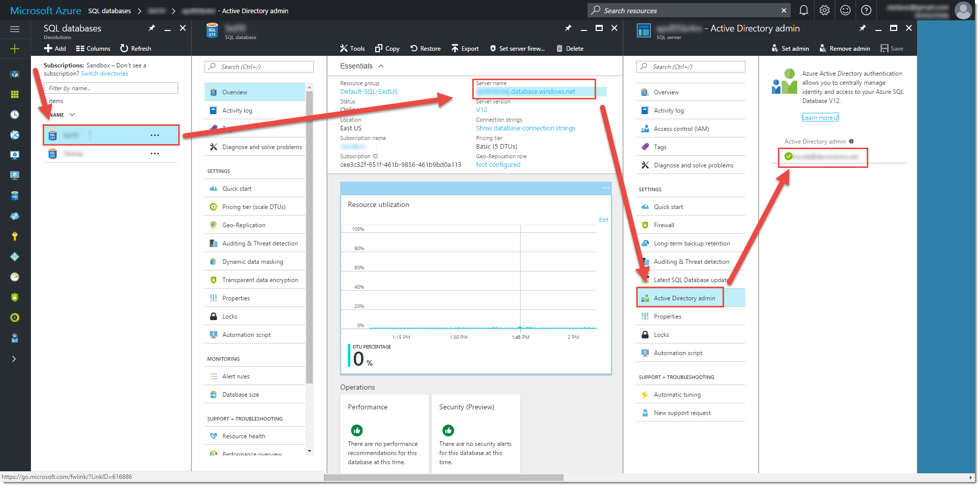Open Database size under Monitoring
This screenshot has height=487, width=980.
pos(255,395)
